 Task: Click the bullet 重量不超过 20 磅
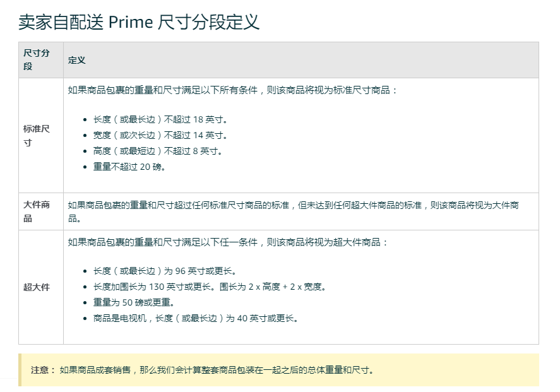coord(129,167)
